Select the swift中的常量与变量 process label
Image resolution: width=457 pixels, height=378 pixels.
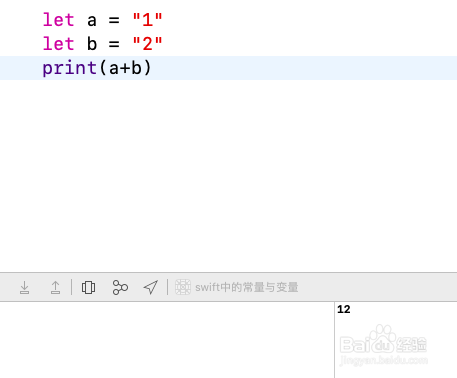[246, 287]
